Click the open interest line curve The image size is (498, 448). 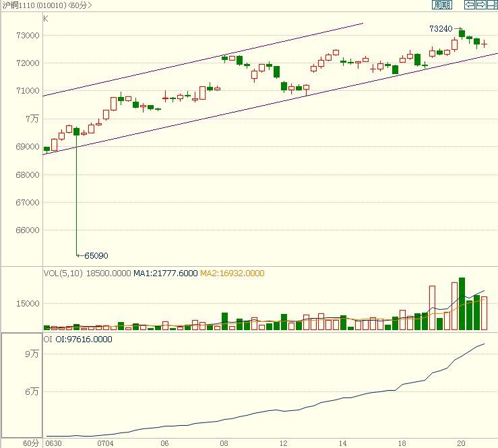tap(266, 412)
